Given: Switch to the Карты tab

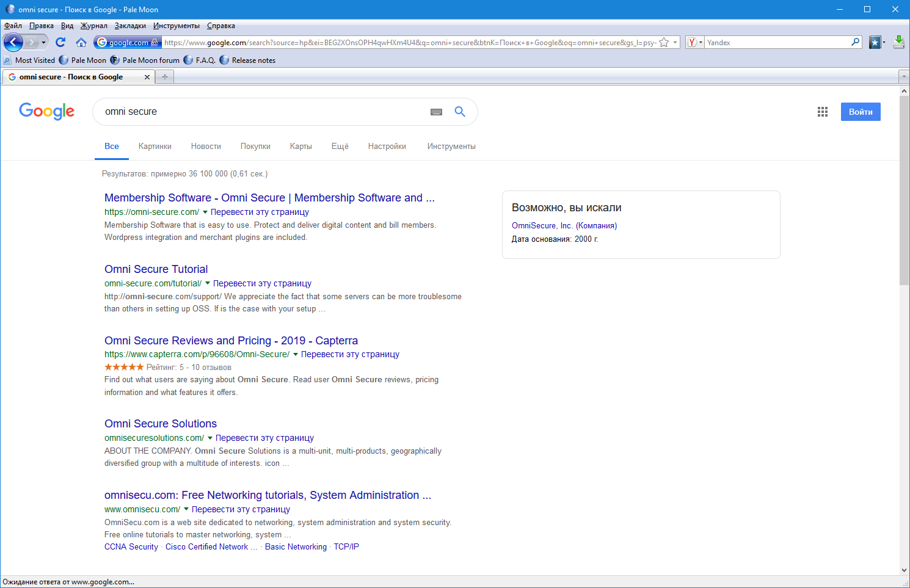Looking at the screenshot, I should (x=301, y=147).
